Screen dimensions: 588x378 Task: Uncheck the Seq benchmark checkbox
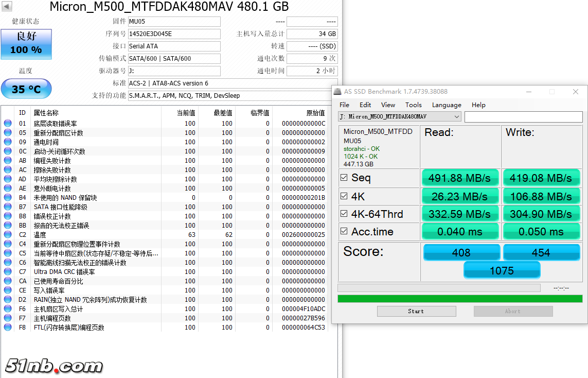click(x=344, y=178)
